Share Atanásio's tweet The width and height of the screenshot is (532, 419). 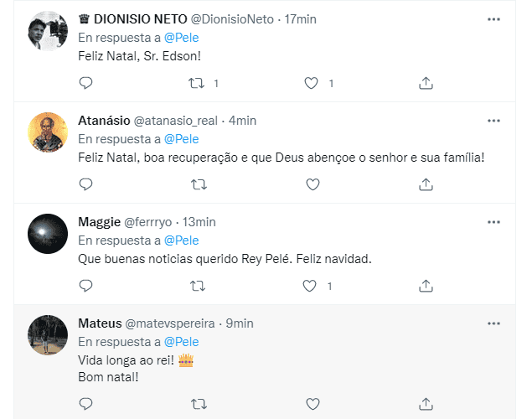426,184
